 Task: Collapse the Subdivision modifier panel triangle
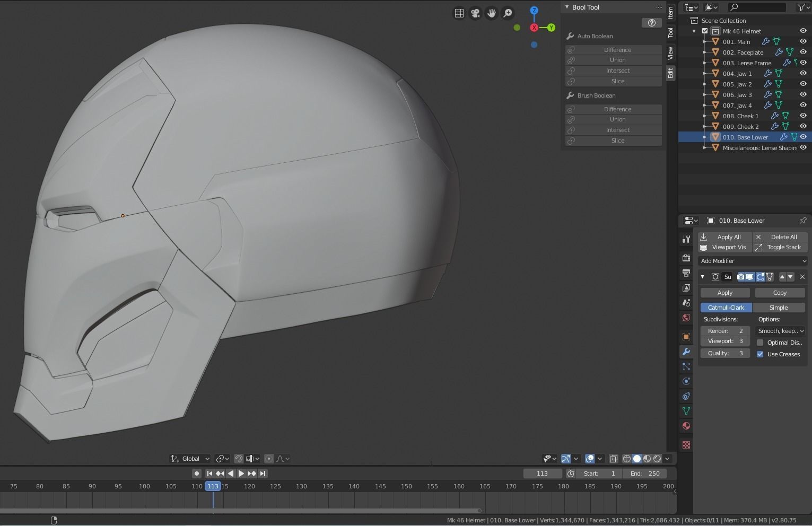point(703,277)
